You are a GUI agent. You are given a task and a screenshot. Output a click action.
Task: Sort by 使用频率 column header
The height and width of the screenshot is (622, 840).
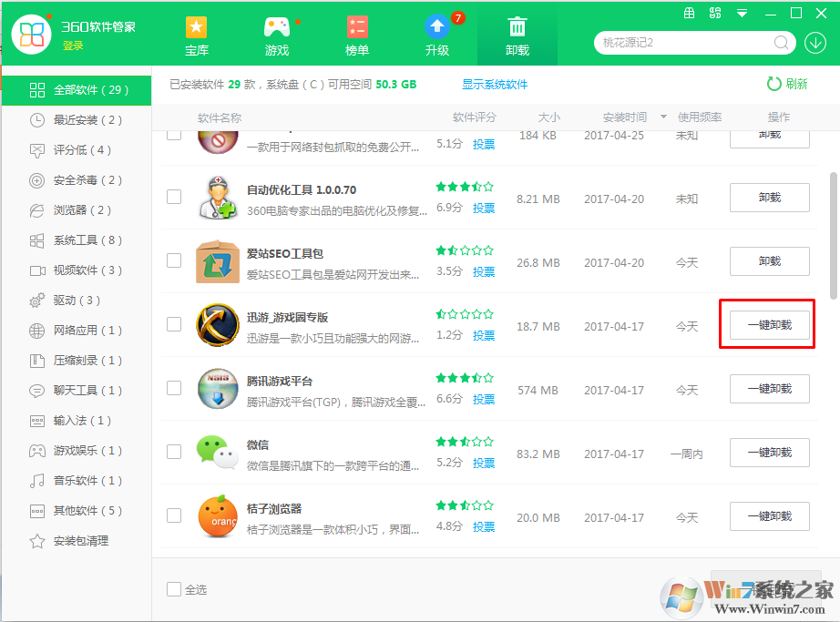tap(699, 117)
